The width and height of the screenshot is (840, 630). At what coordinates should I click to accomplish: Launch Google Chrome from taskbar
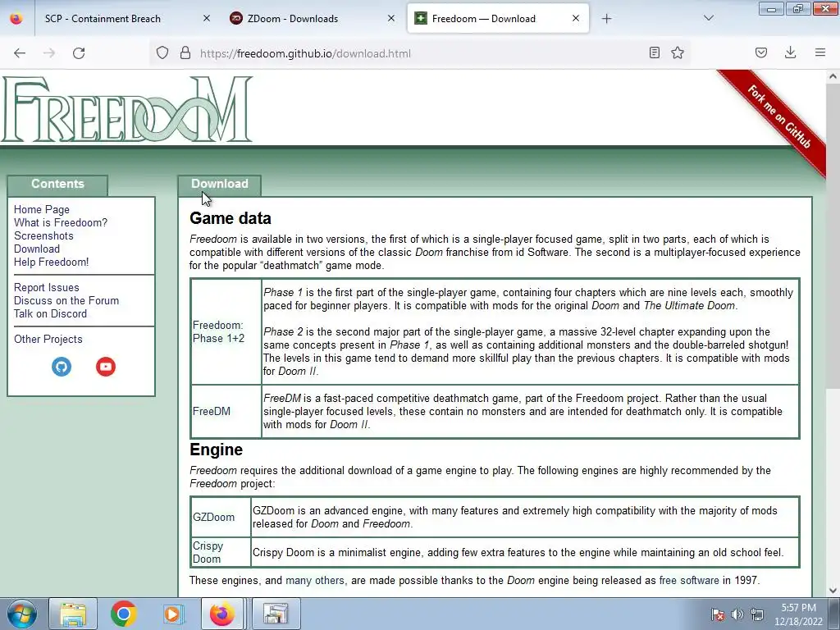click(123, 614)
